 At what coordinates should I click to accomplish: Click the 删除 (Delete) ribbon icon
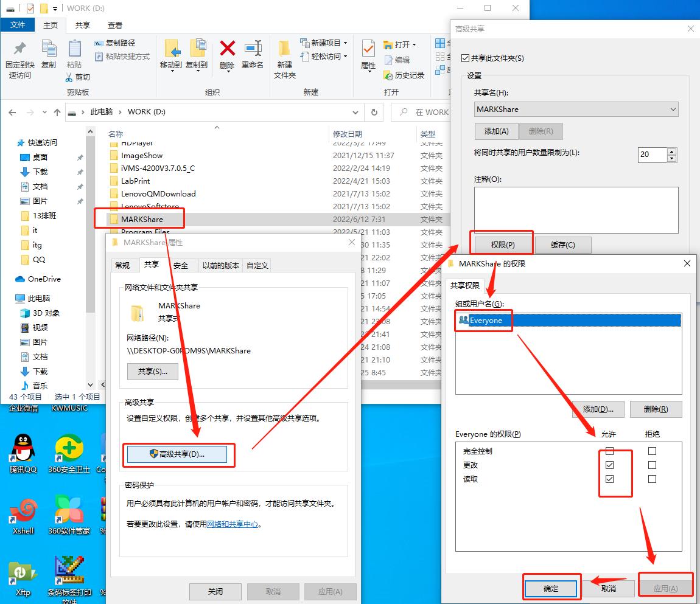coord(226,52)
